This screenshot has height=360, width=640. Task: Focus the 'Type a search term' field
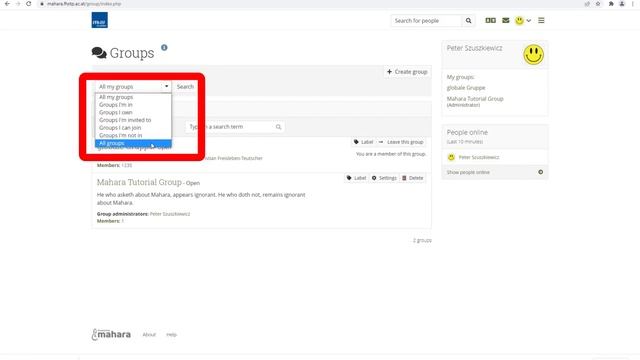[x=235, y=127]
